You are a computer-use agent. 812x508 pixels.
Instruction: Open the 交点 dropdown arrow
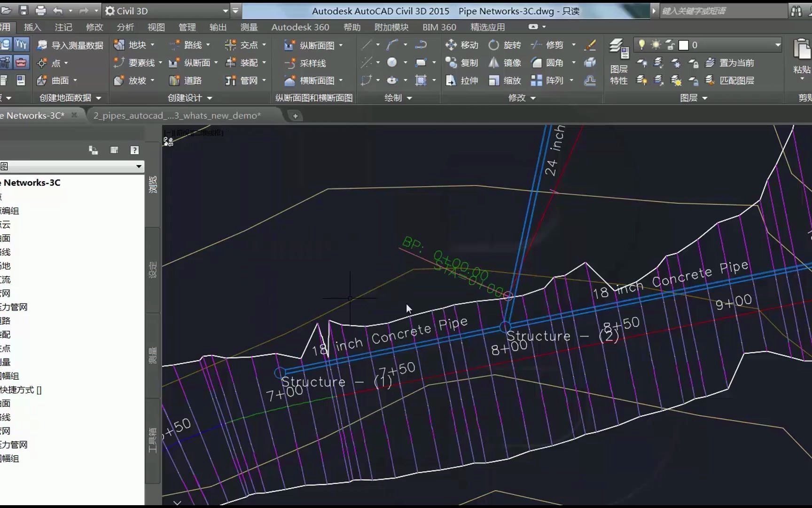pos(263,45)
